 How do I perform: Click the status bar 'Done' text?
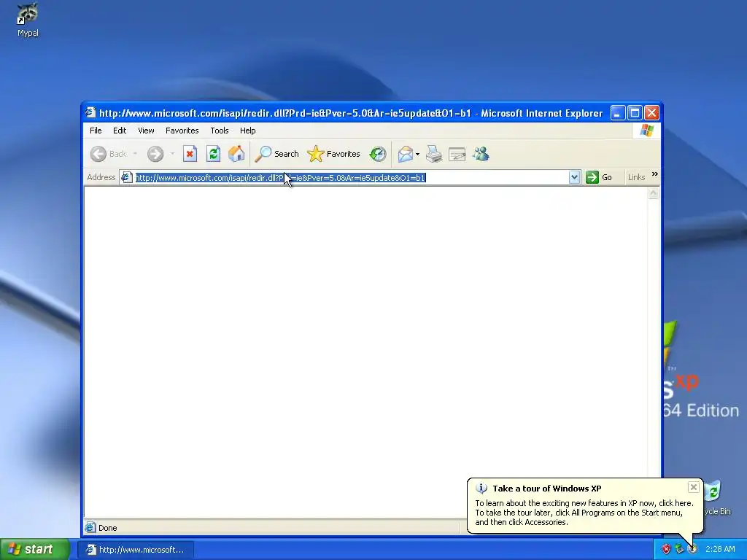click(x=108, y=528)
